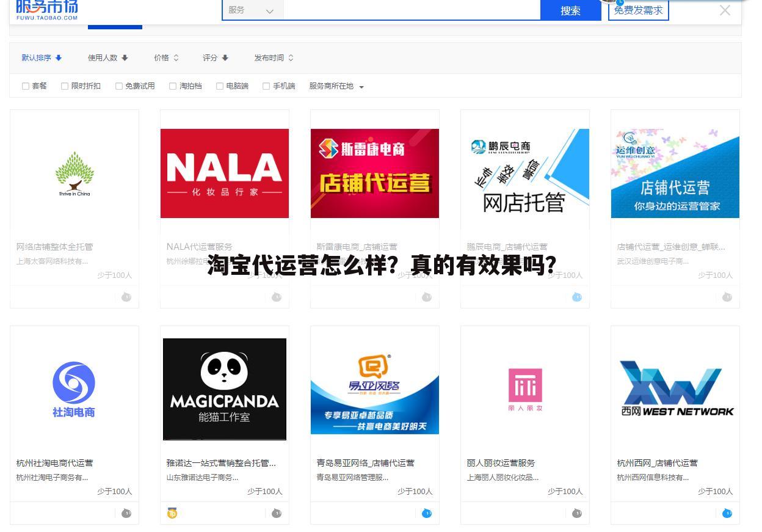
Task: Click the 武汉运维创意电子商 company name
Action: [653, 261]
